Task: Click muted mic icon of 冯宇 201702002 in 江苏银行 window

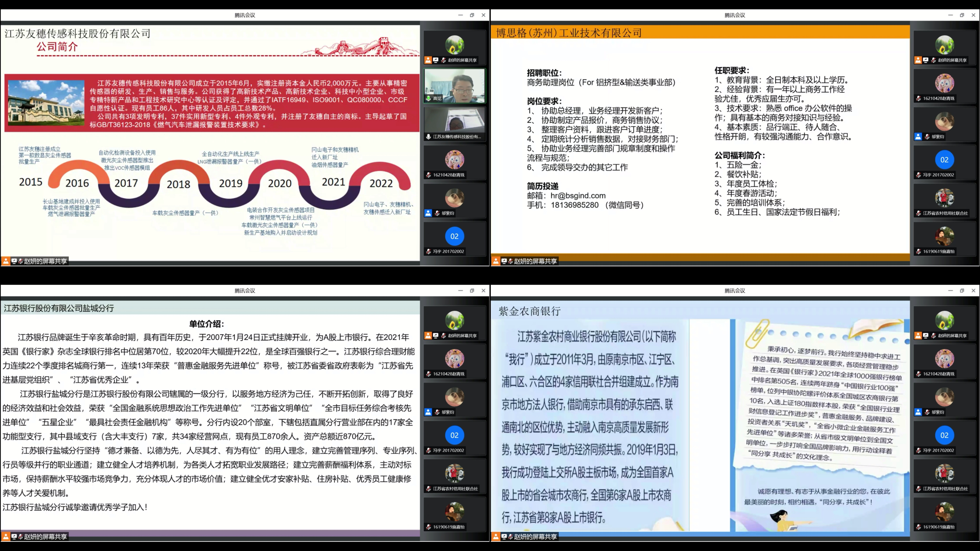Action: pos(428,450)
